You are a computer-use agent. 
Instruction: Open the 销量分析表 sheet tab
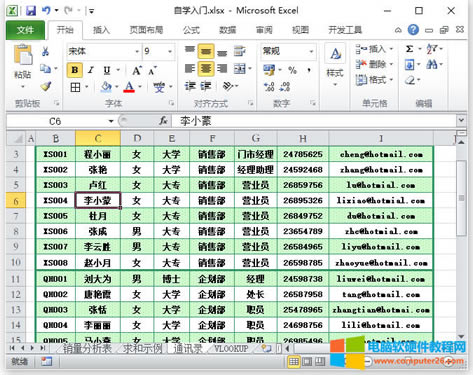pos(87,349)
